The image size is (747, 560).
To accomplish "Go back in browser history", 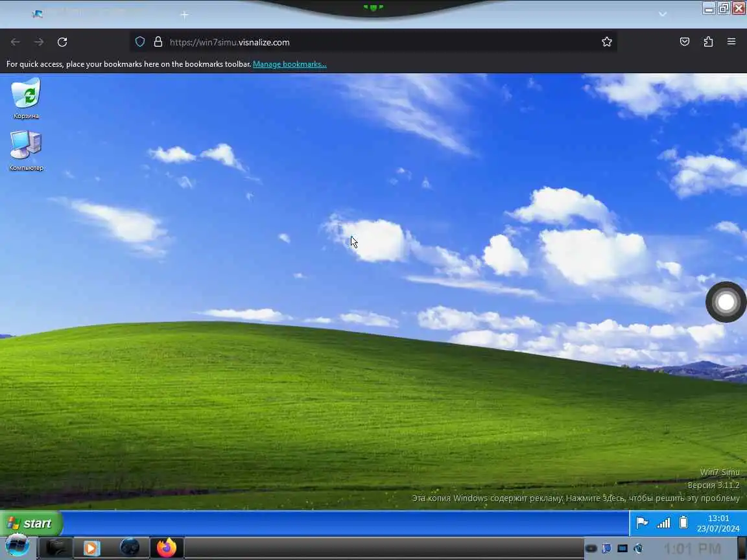I will point(16,42).
